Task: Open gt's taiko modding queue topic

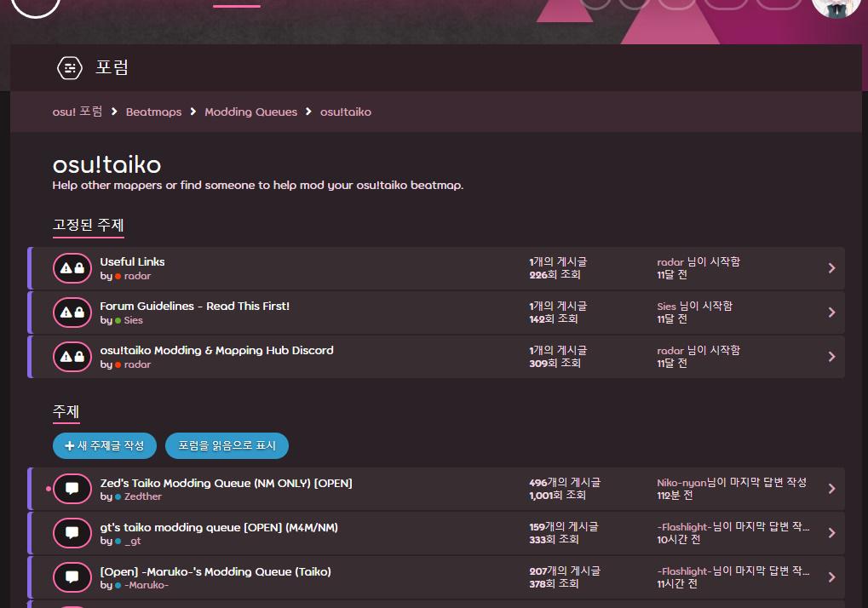Action: tap(219, 527)
